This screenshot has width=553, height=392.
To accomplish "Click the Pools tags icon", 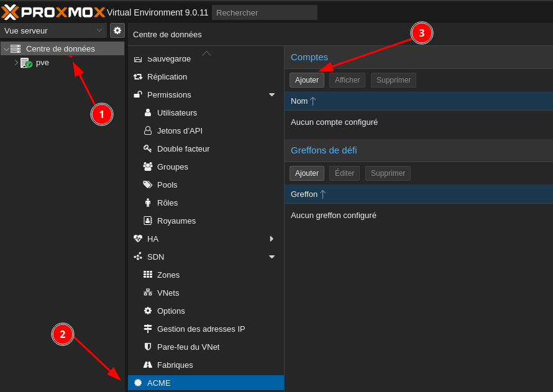I will [148, 185].
